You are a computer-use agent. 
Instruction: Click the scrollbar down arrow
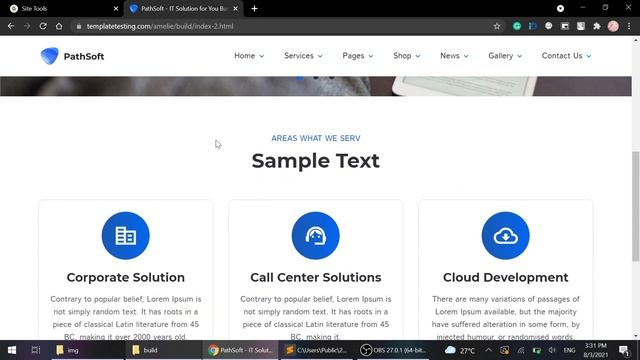coord(636,336)
